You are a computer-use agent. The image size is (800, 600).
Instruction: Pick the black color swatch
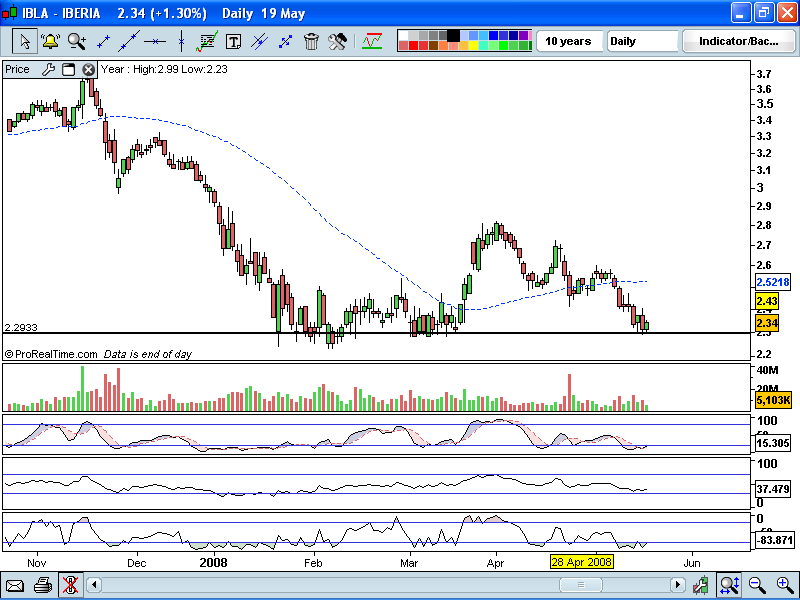[454, 36]
